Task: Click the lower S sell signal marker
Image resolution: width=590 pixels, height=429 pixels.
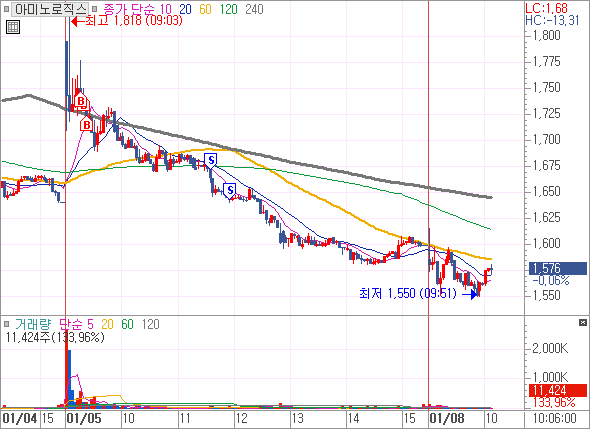Action: click(230, 190)
